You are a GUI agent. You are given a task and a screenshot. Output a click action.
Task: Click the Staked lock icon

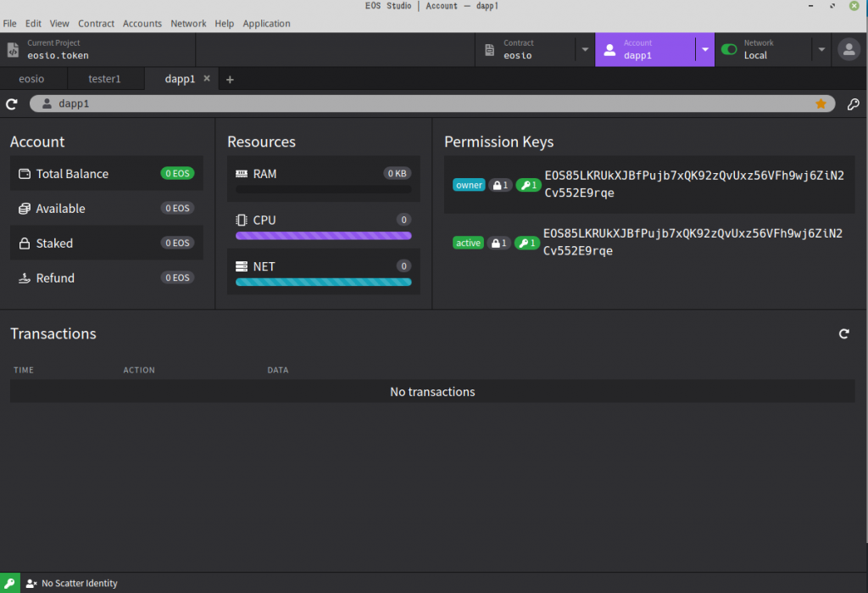coord(25,243)
